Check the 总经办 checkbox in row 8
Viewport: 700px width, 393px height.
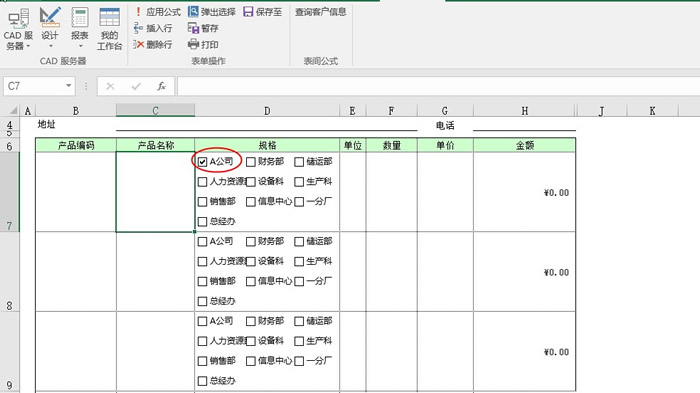tap(202, 301)
